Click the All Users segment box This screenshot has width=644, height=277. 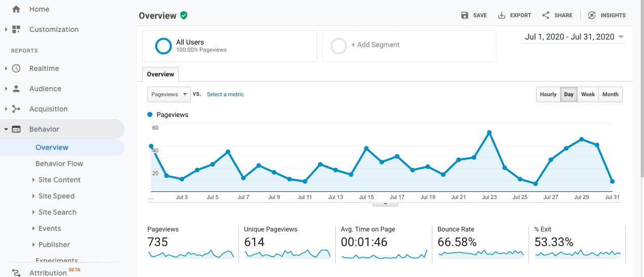(x=229, y=46)
